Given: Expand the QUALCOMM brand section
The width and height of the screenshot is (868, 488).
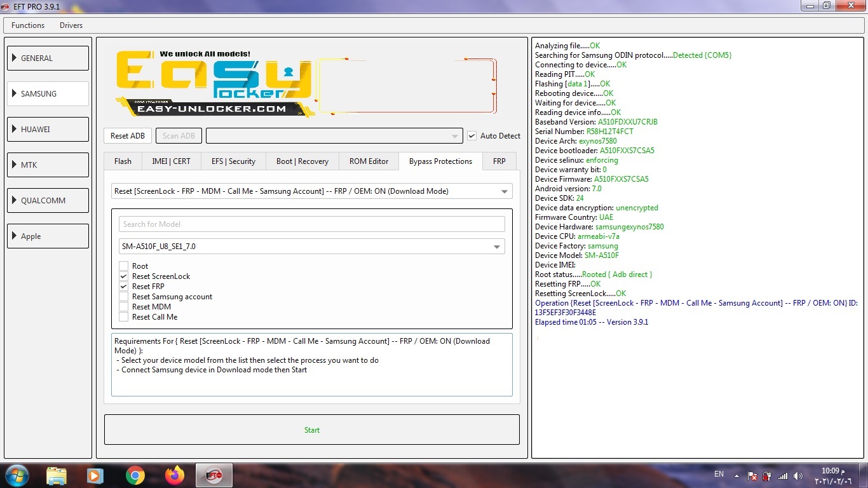Looking at the screenshot, I should [x=48, y=200].
